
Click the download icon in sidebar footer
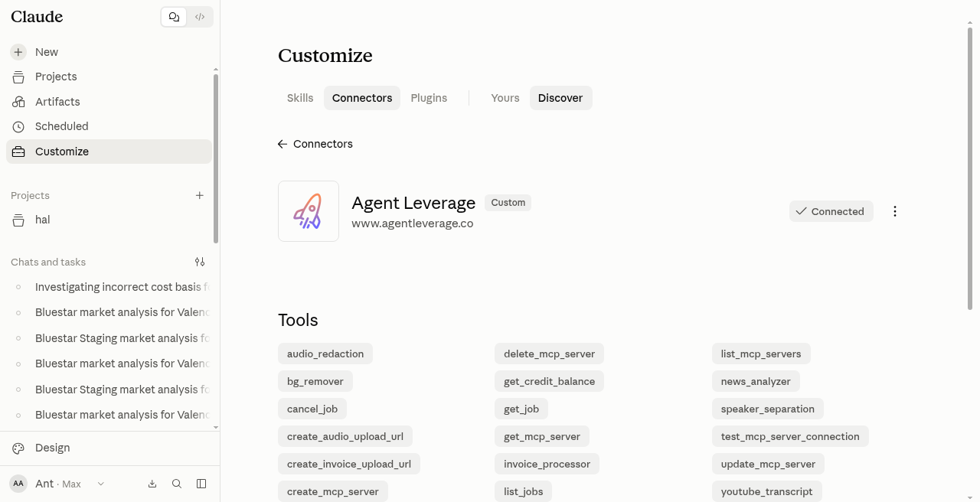152,484
